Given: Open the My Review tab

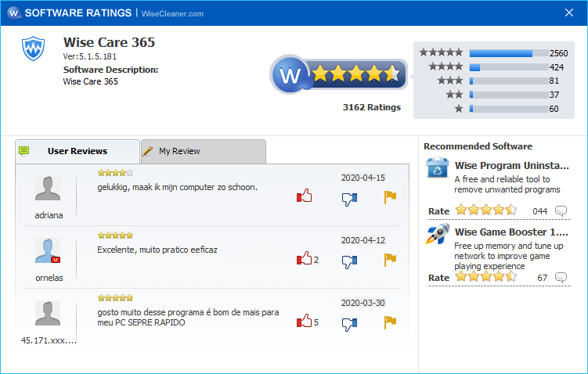Looking at the screenshot, I should tap(204, 151).
